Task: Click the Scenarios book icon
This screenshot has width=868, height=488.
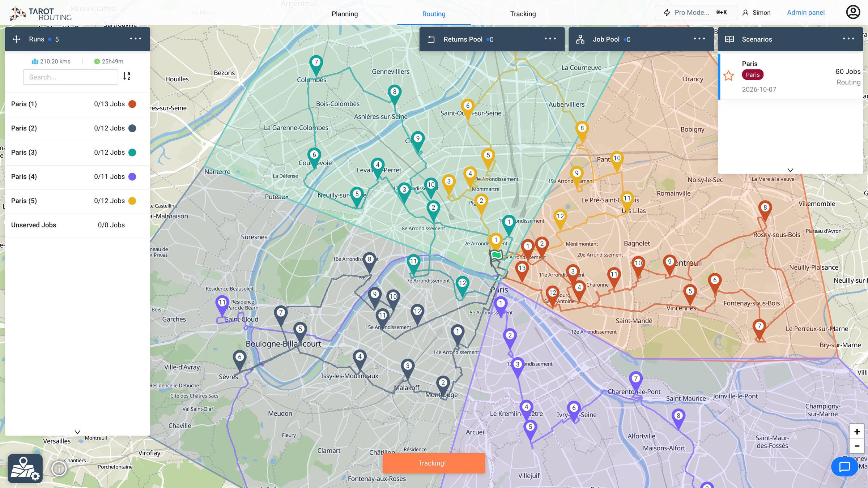Action: 729,39
